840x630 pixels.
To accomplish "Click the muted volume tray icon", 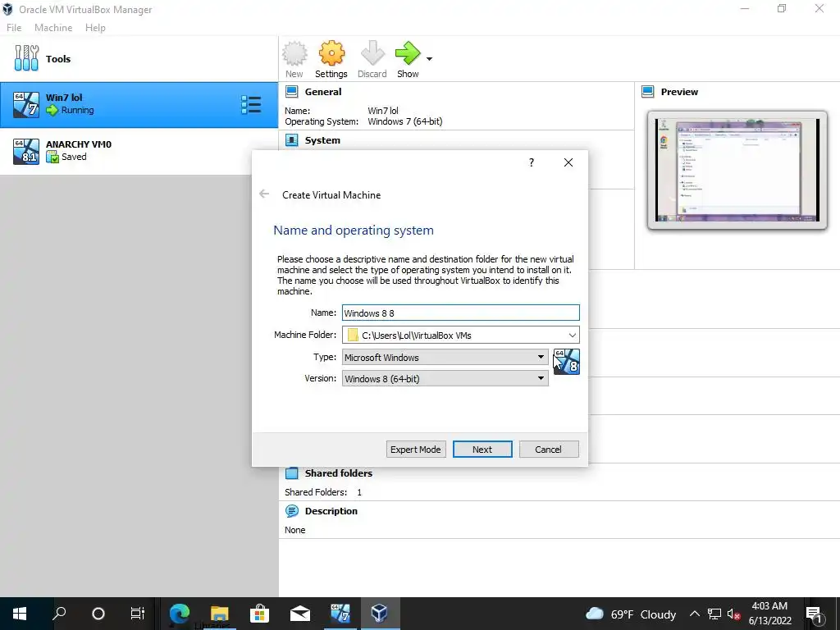I will (x=734, y=614).
